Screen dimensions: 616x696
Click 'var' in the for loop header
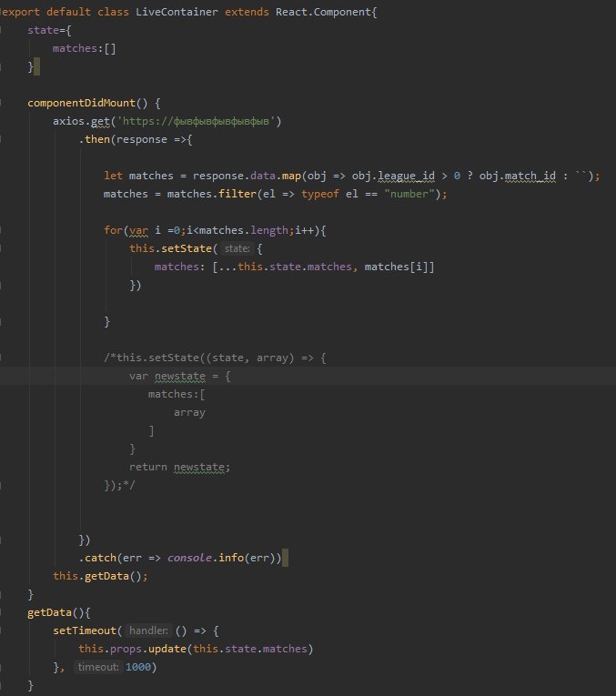pyautogui.click(x=138, y=231)
